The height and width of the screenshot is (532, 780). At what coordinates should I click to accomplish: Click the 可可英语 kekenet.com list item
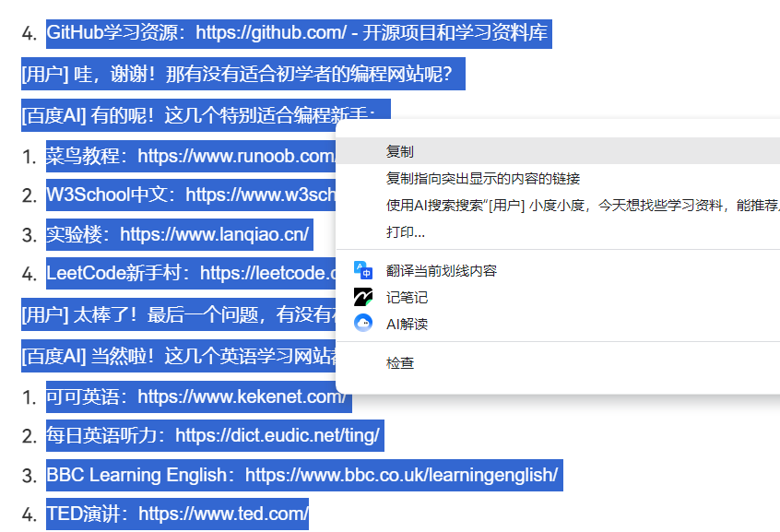click(x=199, y=397)
